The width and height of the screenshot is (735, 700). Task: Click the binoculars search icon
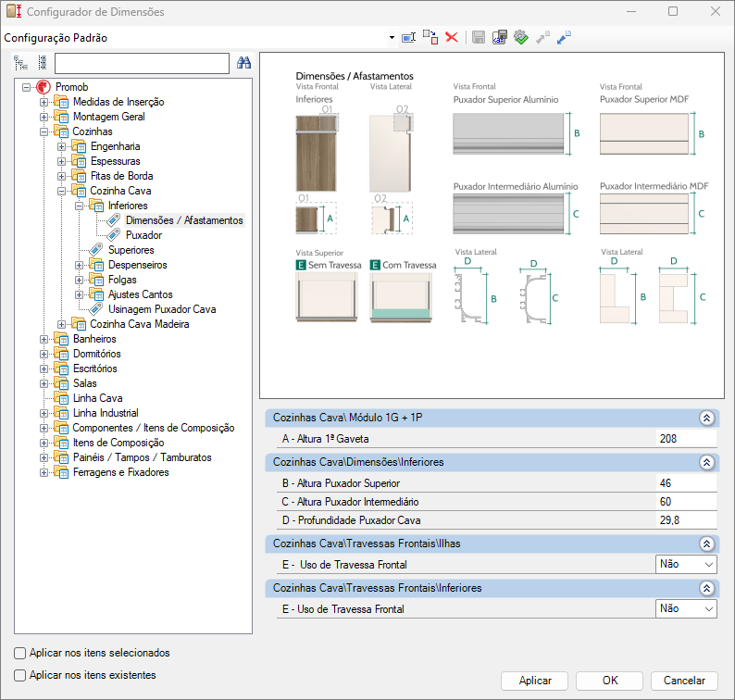point(244,63)
